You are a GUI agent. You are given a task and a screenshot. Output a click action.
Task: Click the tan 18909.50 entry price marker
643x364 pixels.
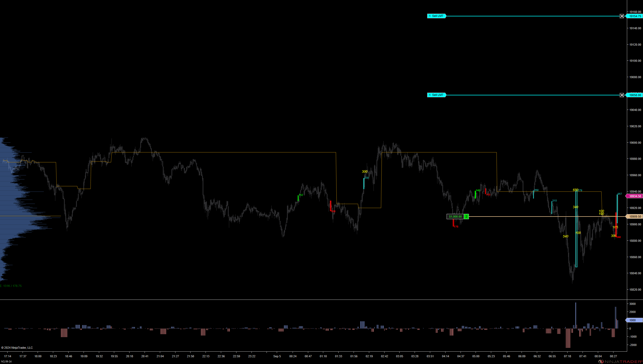tap(635, 217)
